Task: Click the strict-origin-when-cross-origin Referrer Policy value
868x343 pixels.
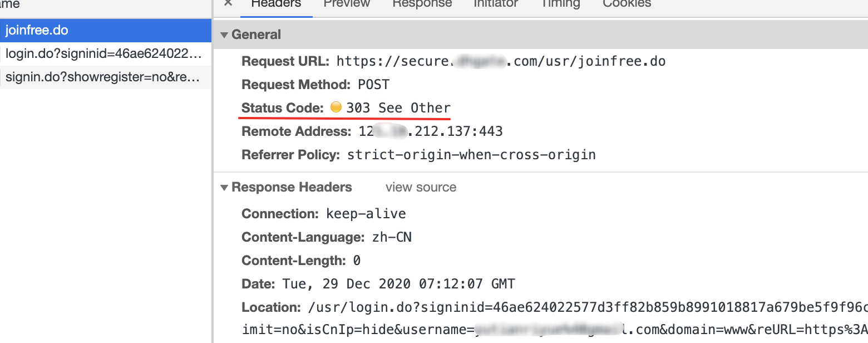Action: (x=471, y=155)
